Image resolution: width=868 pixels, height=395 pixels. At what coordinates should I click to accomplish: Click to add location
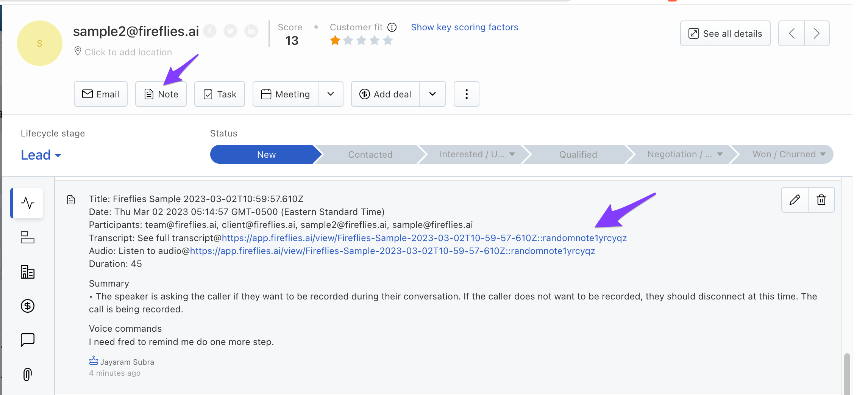128,52
